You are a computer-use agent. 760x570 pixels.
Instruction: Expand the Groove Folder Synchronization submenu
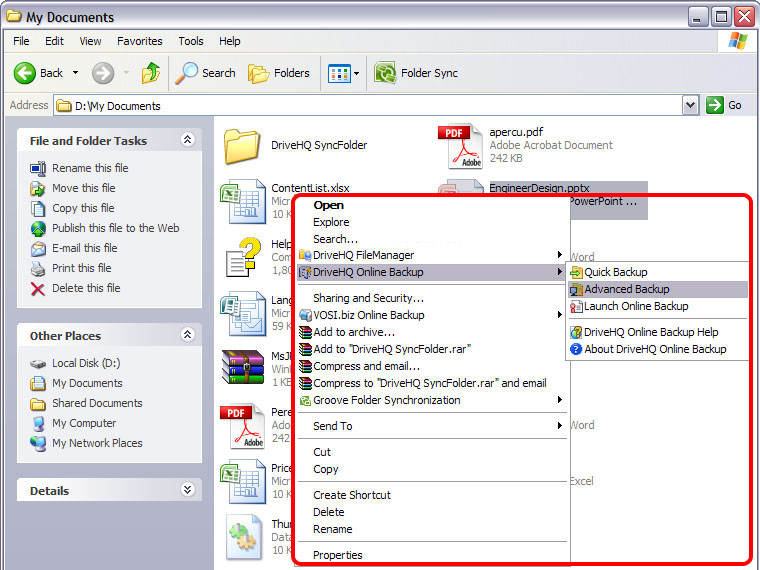pos(431,400)
